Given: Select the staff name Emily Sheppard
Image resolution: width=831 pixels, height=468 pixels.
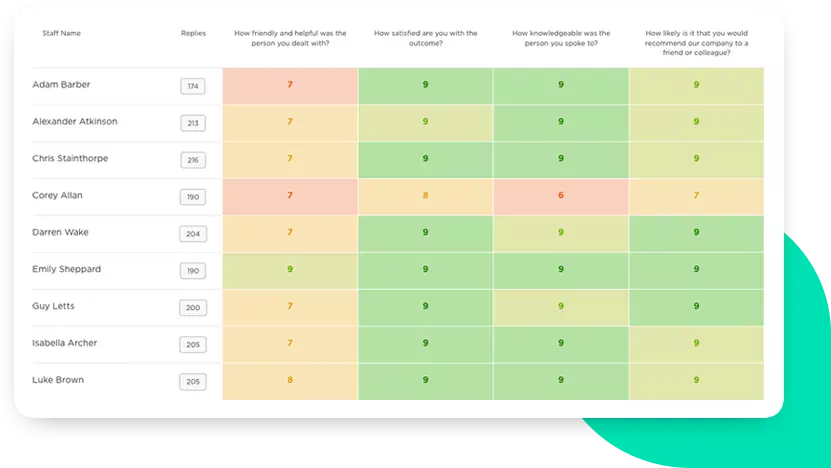Looking at the screenshot, I should point(66,269).
